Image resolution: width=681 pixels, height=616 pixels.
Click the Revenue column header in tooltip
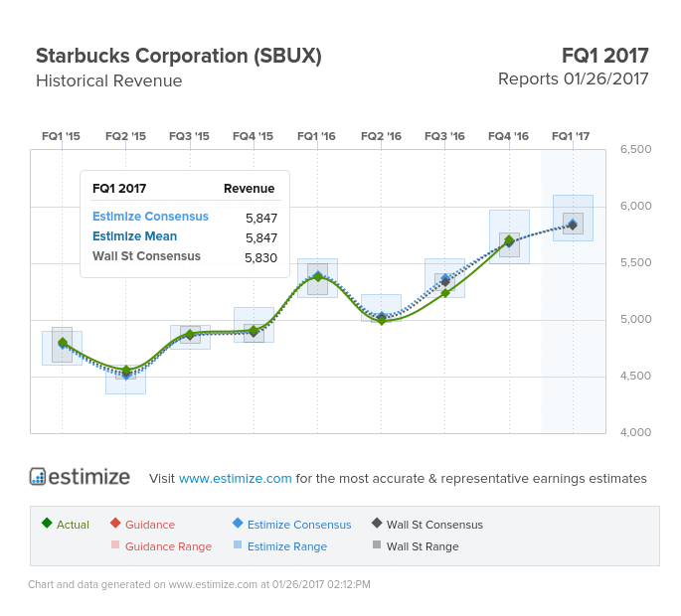tap(249, 189)
